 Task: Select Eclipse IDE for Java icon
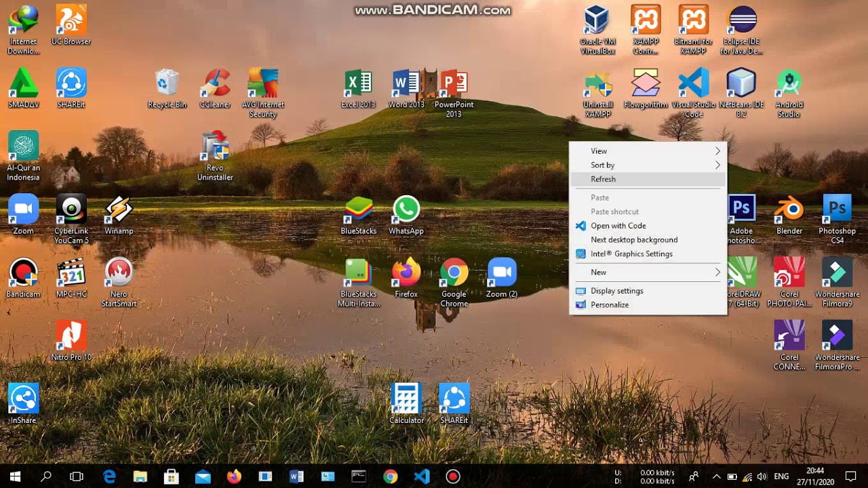click(741, 29)
